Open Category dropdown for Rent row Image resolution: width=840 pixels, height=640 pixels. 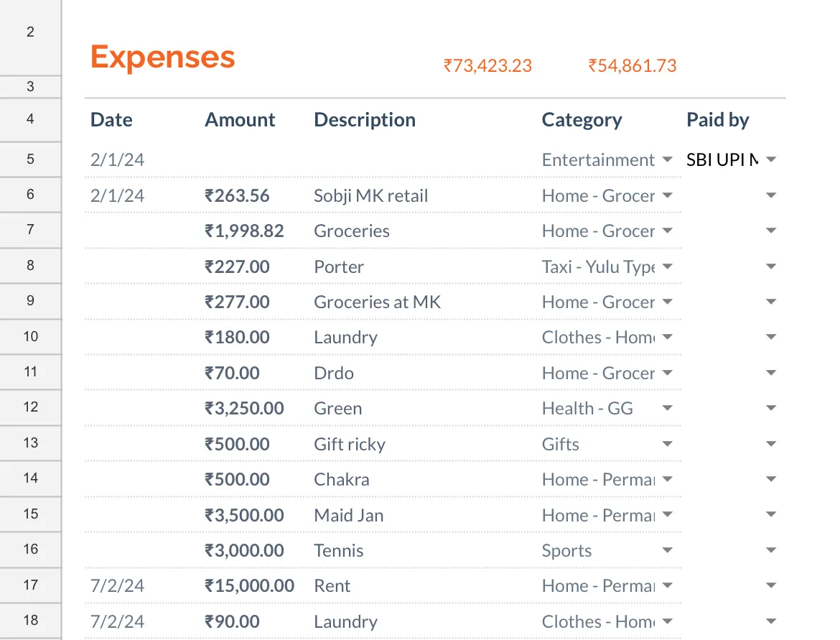coord(667,585)
